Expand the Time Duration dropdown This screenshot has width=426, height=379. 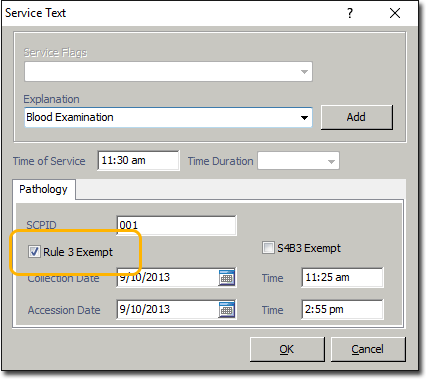[x=331, y=162]
